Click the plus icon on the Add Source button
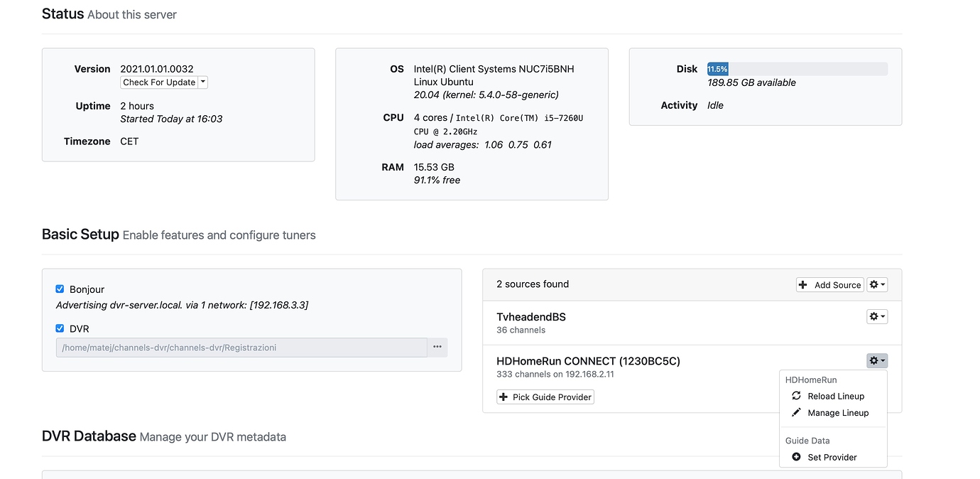 (x=803, y=284)
